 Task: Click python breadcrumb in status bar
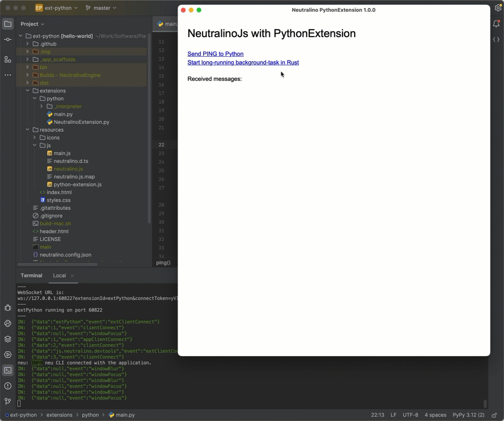90,415
